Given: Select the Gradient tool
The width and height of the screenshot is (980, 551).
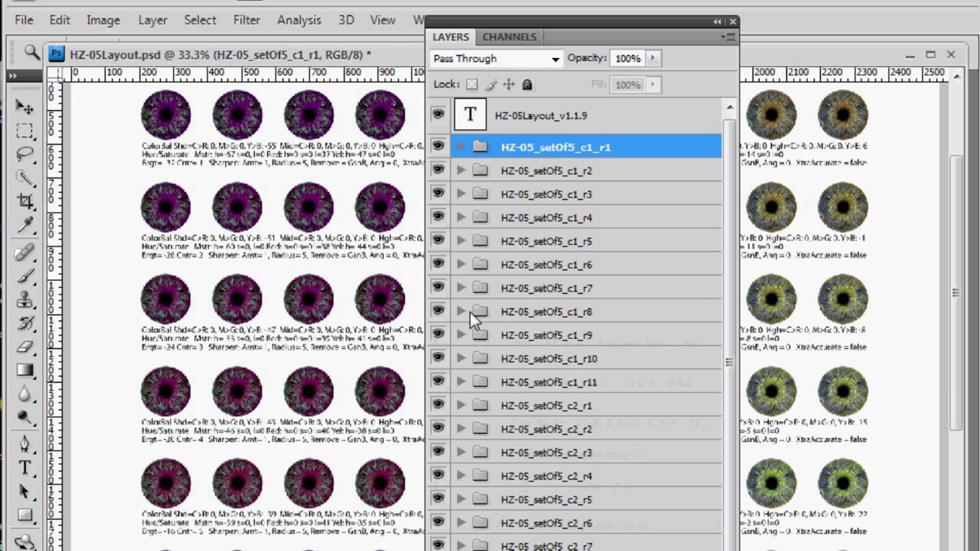Looking at the screenshot, I should (24, 370).
